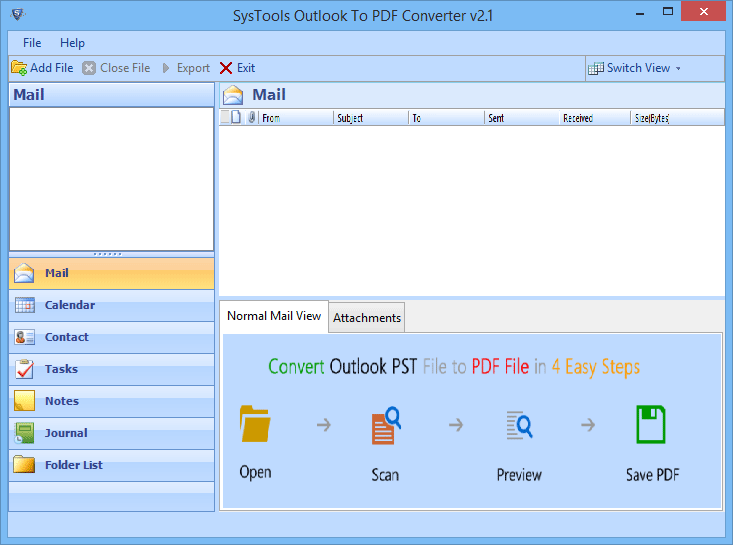The width and height of the screenshot is (733, 545).
Task: Click the Preview magnifier step icon
Action: point(519,425)
